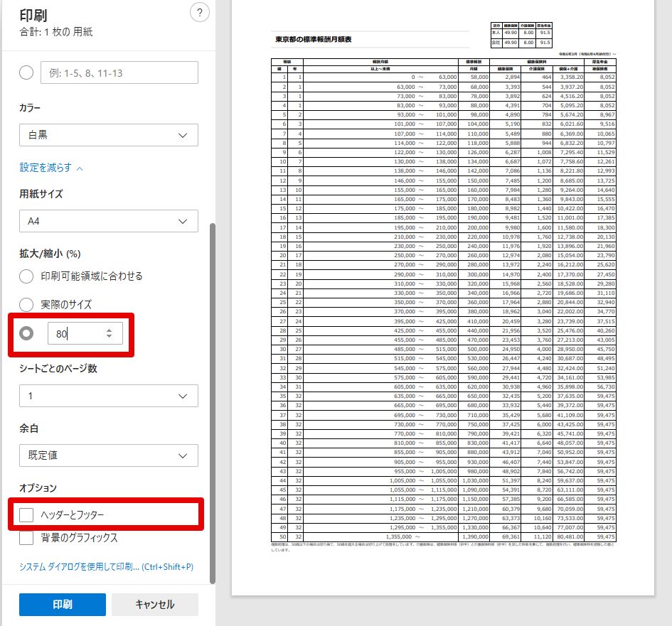672x626 pixels.
Task: Enable the ヘッダーとフッター checkbox
Action: [26, 515]
